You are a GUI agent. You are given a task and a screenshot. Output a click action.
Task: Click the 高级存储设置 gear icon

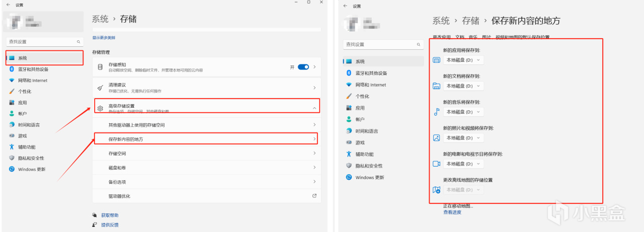[x=100, y=108]
